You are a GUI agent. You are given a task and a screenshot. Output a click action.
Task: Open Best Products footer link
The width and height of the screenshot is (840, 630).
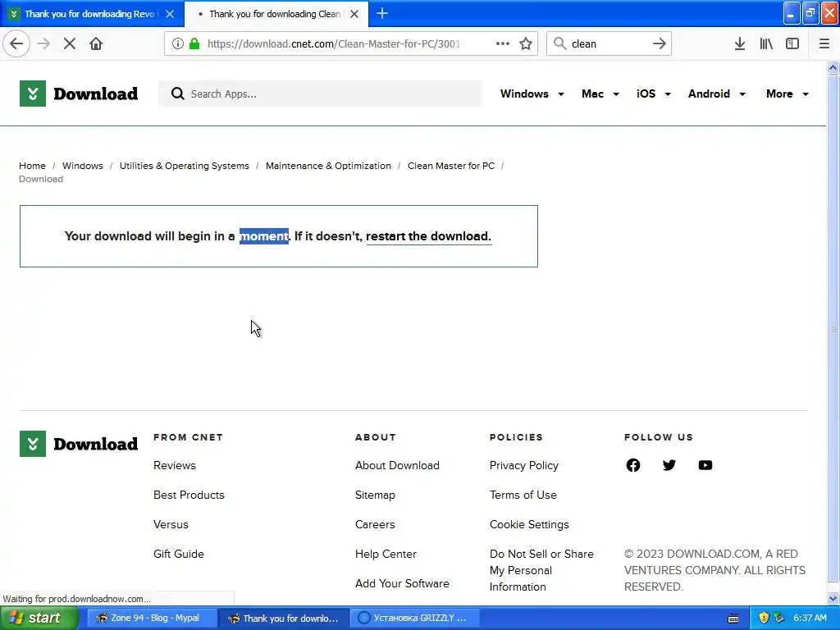[x=189, y=495]
